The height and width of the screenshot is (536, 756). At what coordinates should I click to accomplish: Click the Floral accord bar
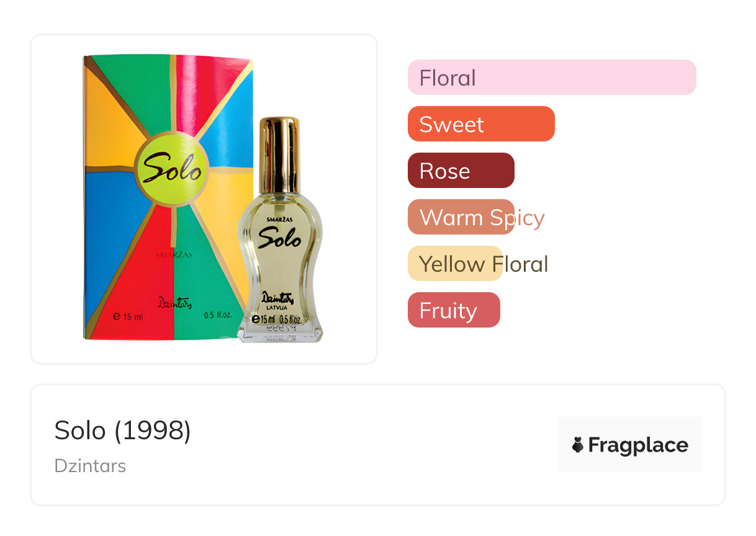click(x=551, y=78)
